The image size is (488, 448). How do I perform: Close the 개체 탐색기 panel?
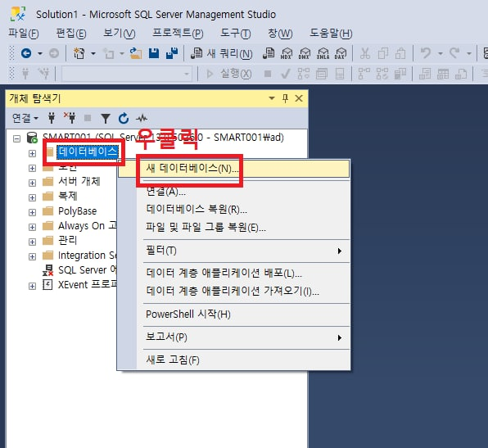point(299,98)
